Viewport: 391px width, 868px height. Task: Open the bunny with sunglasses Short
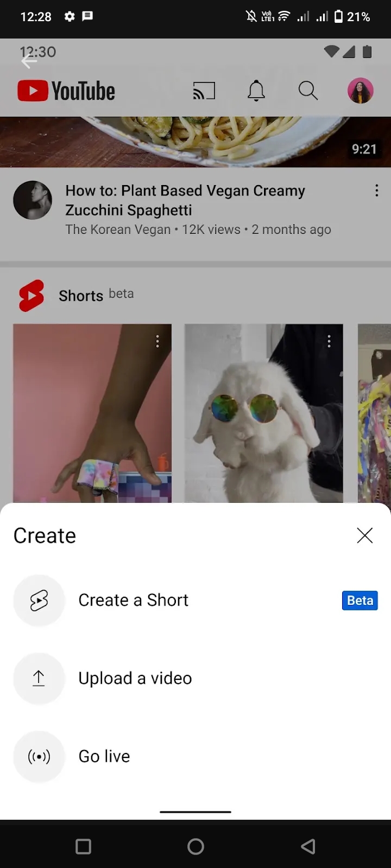click(x=264, y=413)
